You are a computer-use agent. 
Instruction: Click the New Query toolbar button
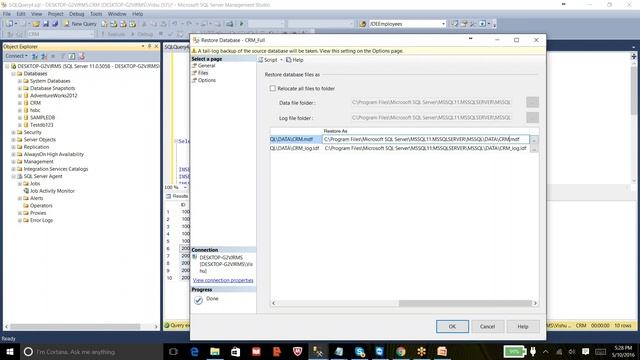80,24
